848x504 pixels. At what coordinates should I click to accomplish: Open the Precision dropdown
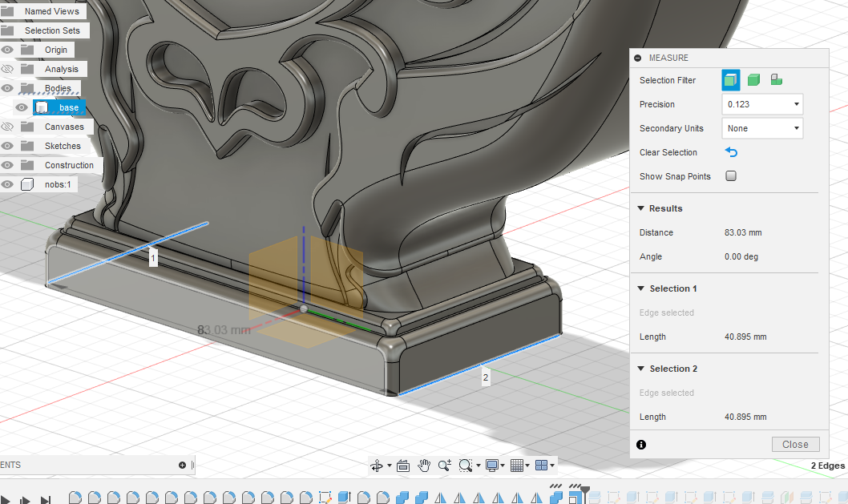pyautogui.click(x=762, y=104)
